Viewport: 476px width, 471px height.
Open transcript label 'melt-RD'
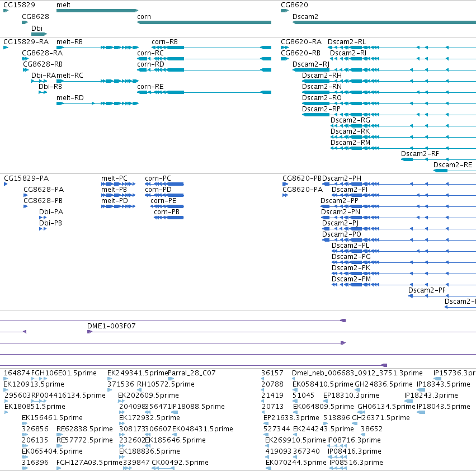tap(70, 97)
